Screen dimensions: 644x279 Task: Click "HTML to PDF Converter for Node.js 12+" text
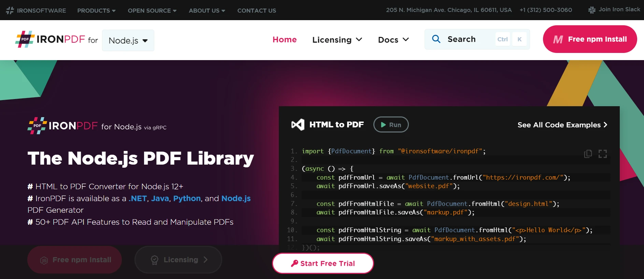(x=109, y=186)
